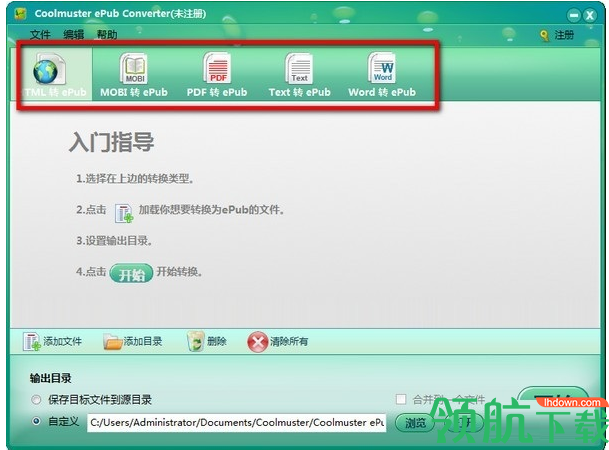Click the 入门指导 heading
This screenshot has height=450, width=609.
point(112,142)
